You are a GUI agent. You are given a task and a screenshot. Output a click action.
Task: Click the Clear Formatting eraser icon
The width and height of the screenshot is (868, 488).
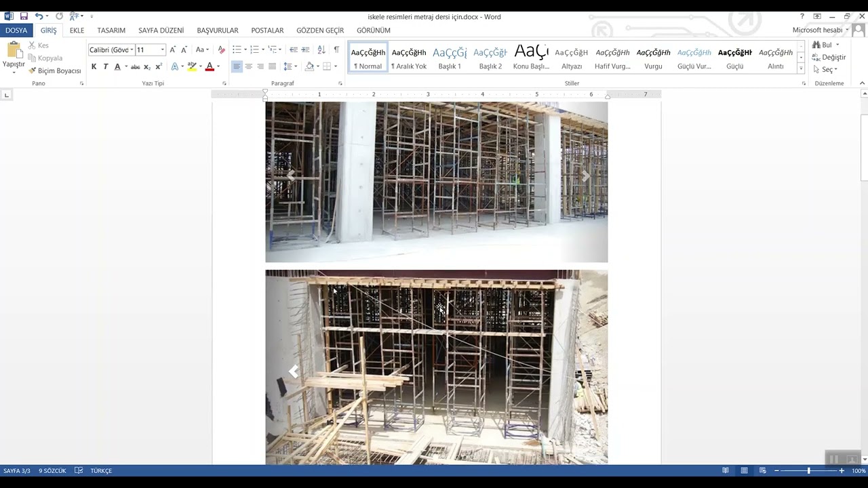tap(221, 49)
